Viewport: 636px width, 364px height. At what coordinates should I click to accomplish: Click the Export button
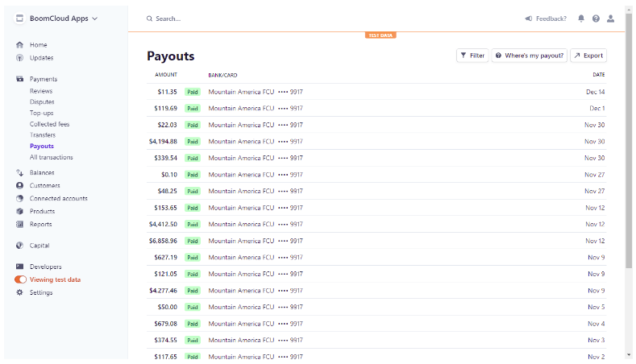(588, 56)
